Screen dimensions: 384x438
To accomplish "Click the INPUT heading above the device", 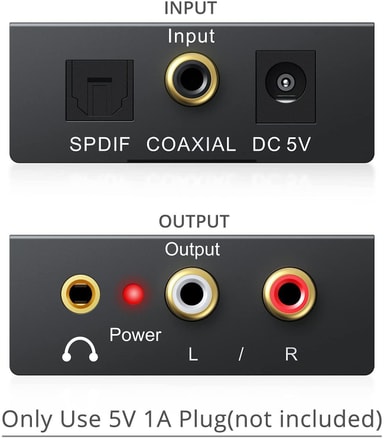I will [x=191, y=8].
